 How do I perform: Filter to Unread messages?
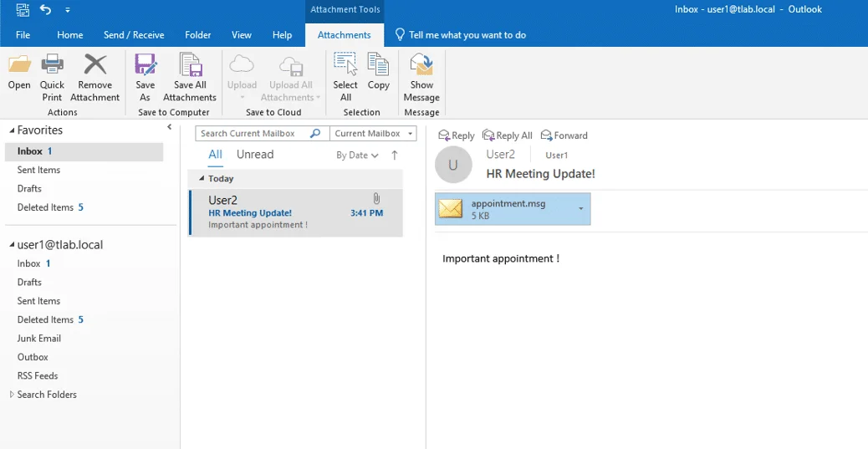255,155
